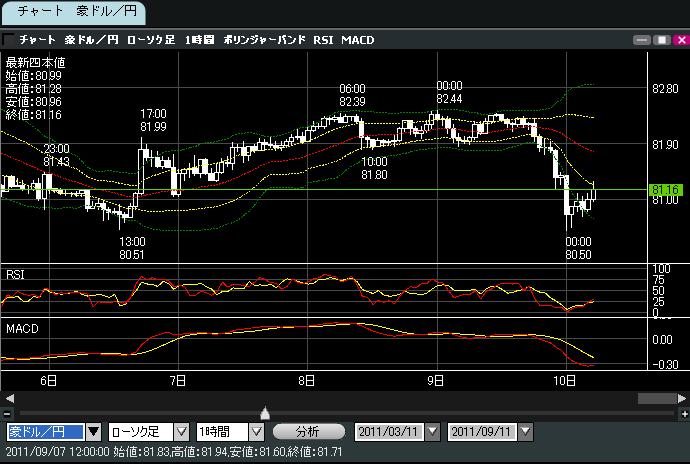
Task: Click the MACD indicator panel label
Action: click(21, 327)
